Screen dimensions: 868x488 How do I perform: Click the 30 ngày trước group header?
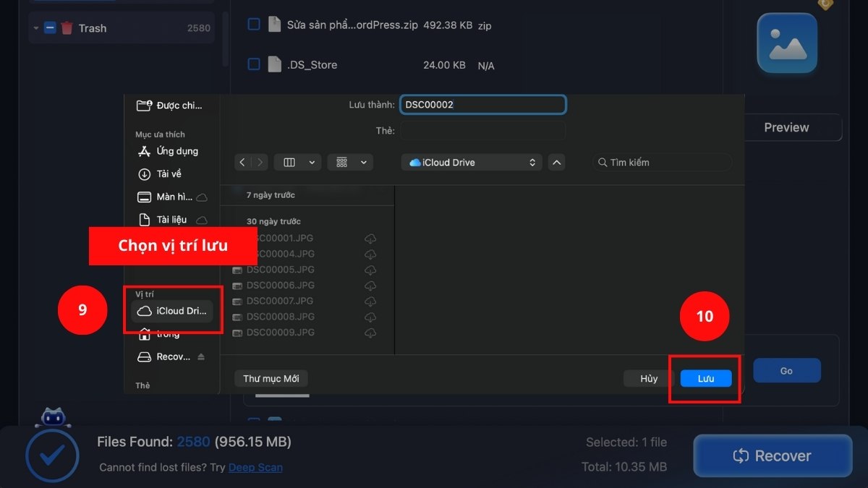pyautogui.click(x=273, y=221)
